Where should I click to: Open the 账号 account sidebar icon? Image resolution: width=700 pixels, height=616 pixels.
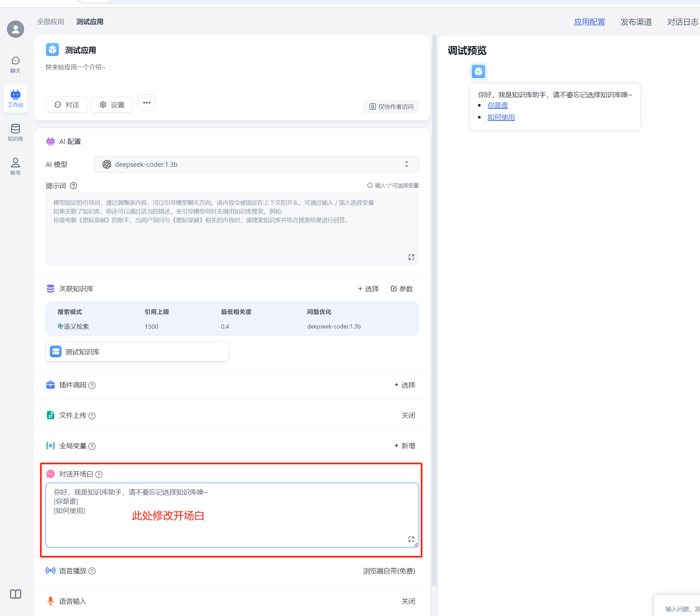16,166
